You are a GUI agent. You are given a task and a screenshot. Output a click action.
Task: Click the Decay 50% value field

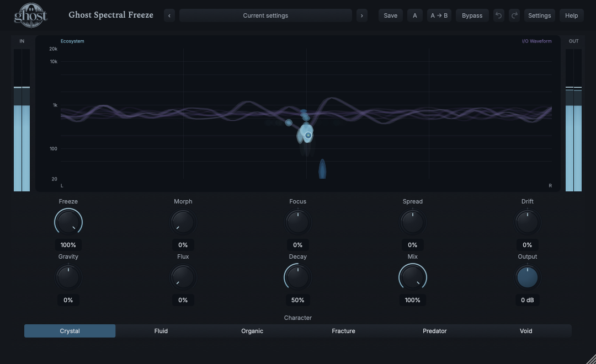tap(297, 300)
